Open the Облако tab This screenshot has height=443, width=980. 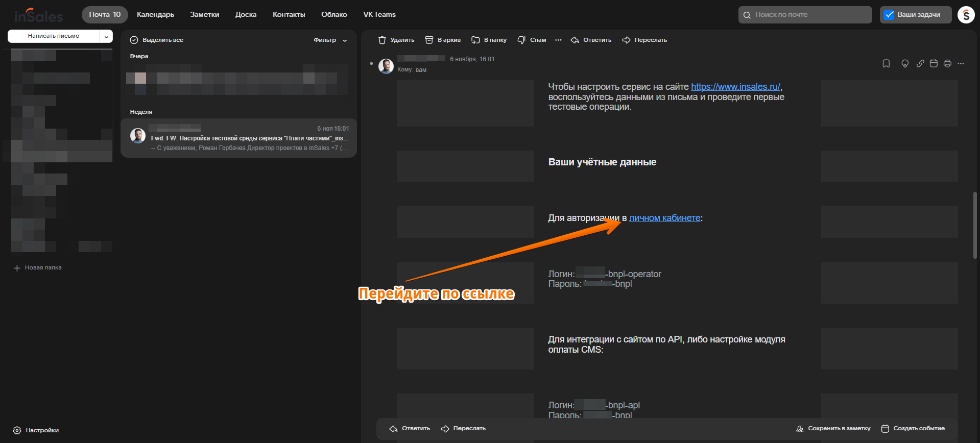click(334, 15)
